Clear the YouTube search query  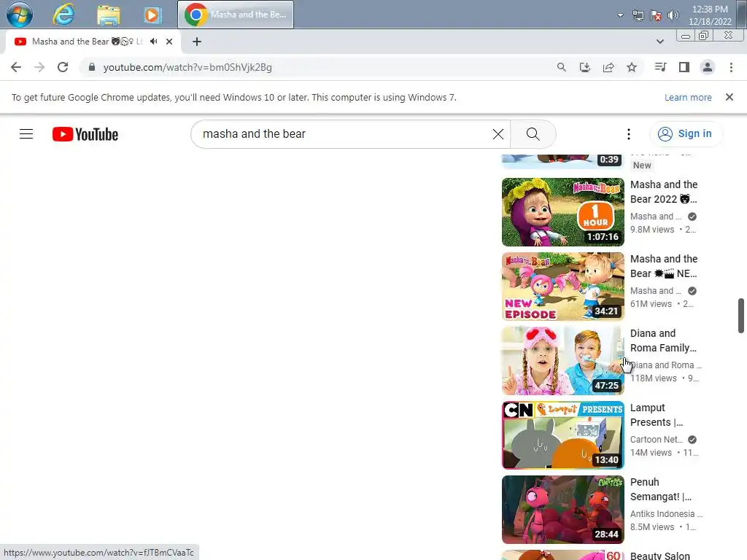coord(498,134)
